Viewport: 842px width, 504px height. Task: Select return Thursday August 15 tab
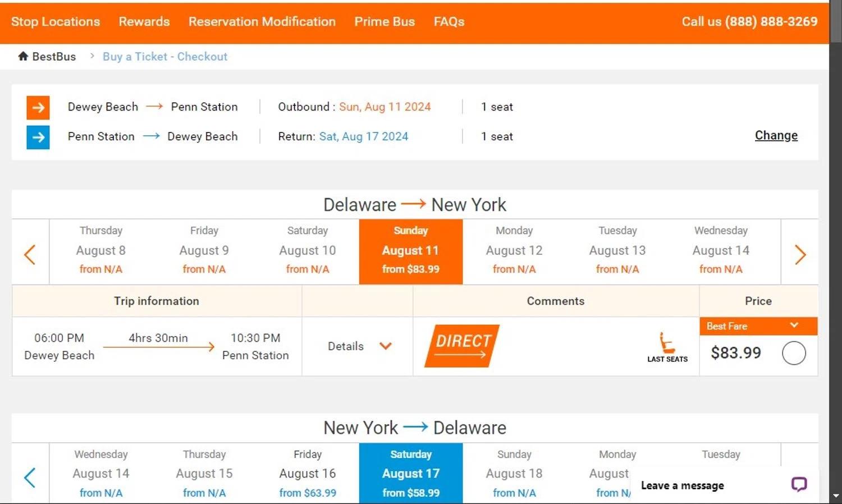click(204, 474)
